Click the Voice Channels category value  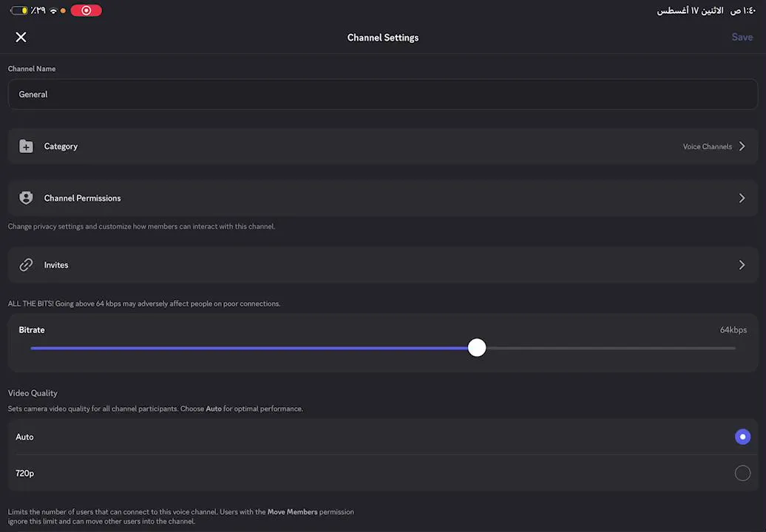(x=708, y=146)
